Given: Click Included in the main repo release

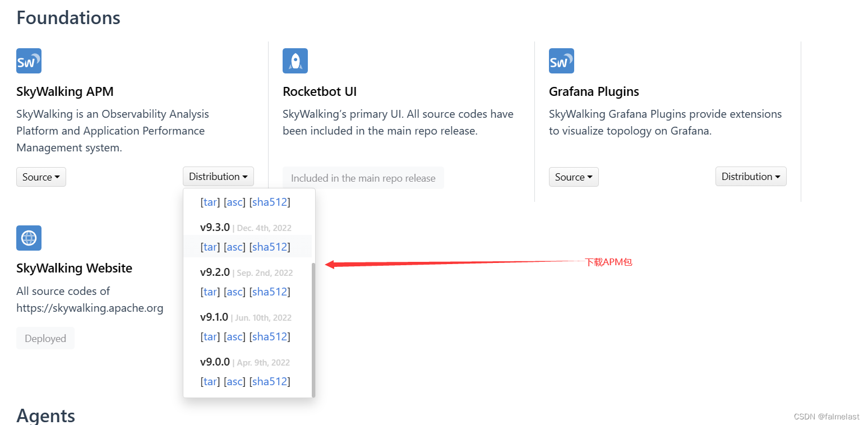Looking at the screenshot, I should pos(363,178).
